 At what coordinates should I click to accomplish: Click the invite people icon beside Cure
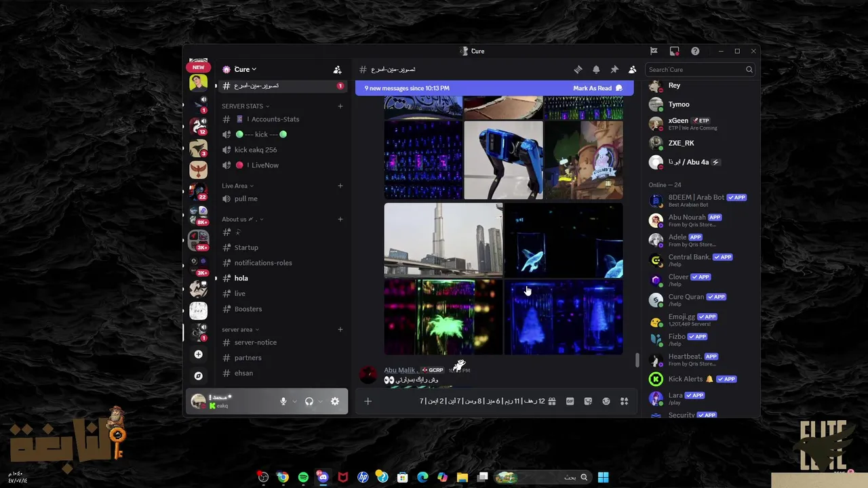point(337,69)
